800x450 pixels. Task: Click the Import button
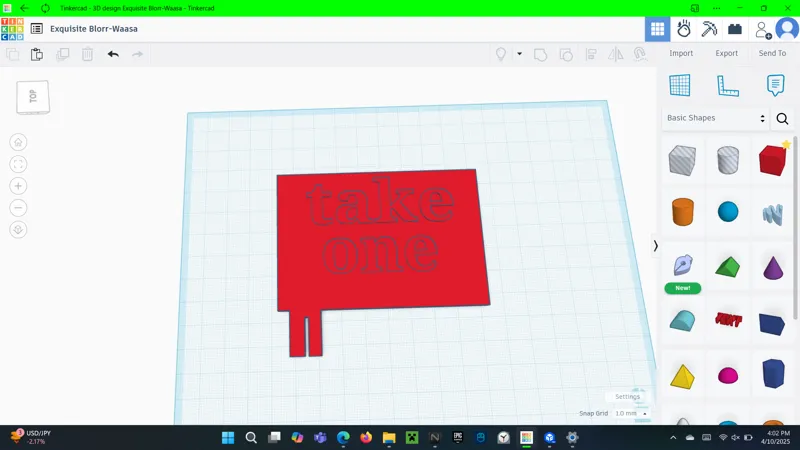coord(681,53)
